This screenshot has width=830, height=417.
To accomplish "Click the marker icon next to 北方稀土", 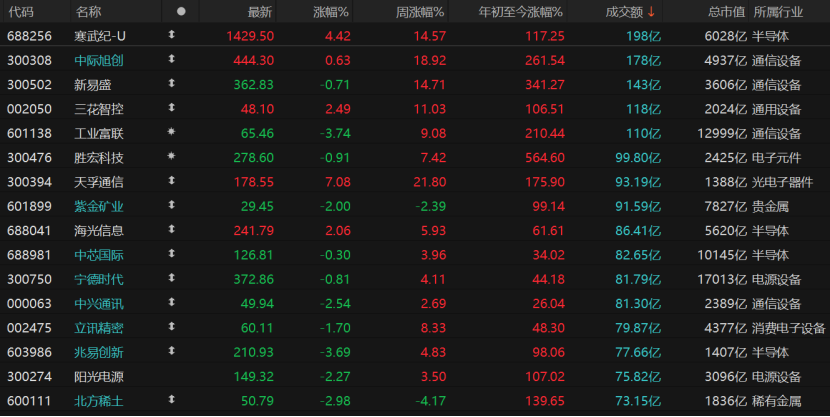I will 171,401.
